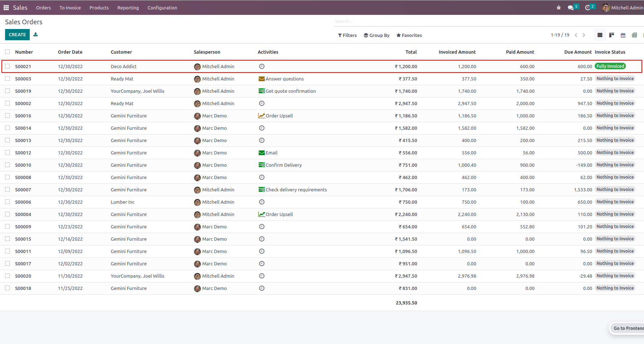Click Go to Frontend button
Image resolution: width=644 pixels, height=344 pixels.
pos(628,328)
